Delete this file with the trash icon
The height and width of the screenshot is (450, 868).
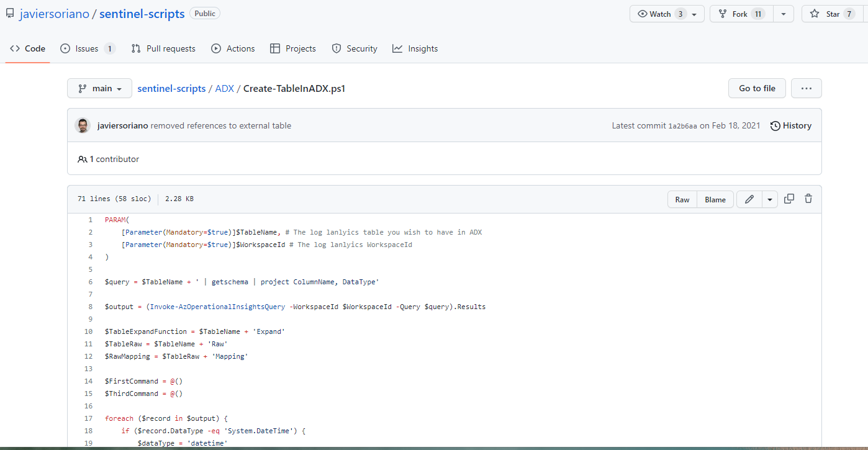click(808, 199)
